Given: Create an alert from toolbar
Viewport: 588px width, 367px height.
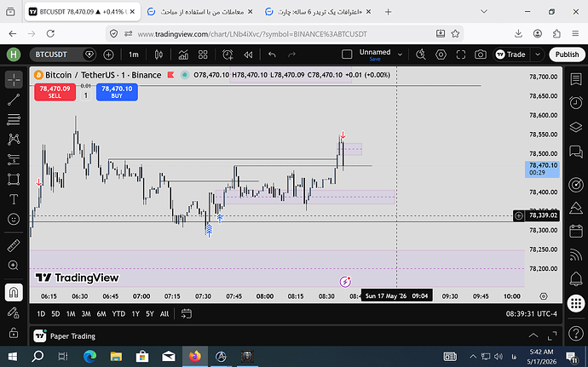Looking at the screenshot, I should point(228,54).
